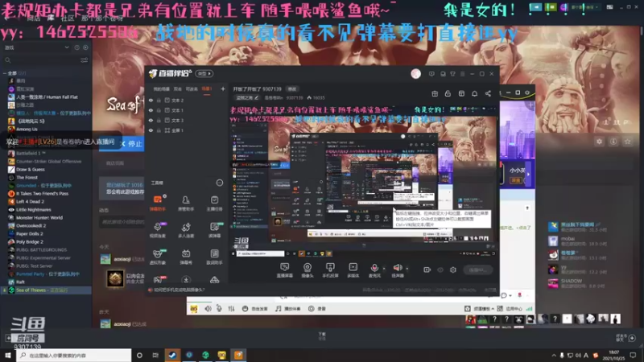Add a 多媒体 media source
Image resolution: width=644 pixels, height=362 pixels.
coord(353,270)
